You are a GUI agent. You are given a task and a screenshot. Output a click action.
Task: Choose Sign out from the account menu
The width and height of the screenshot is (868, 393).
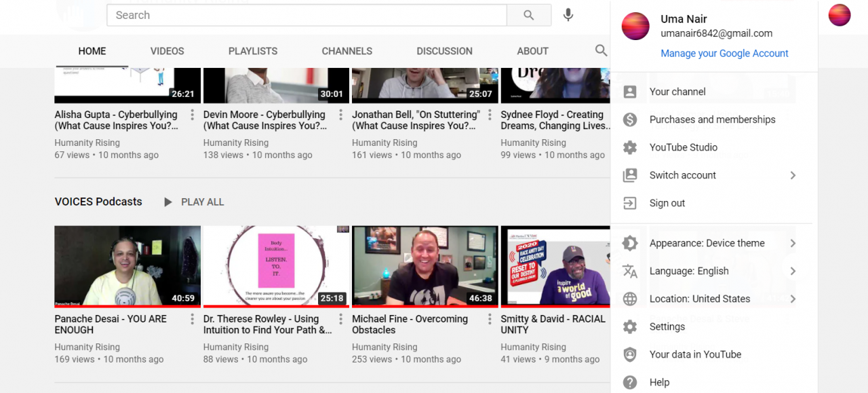click(x=714, y=203)
